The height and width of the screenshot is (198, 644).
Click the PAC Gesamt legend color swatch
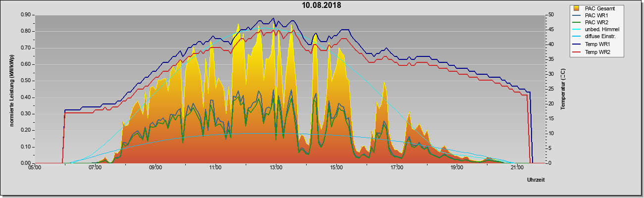coord(577,8)
